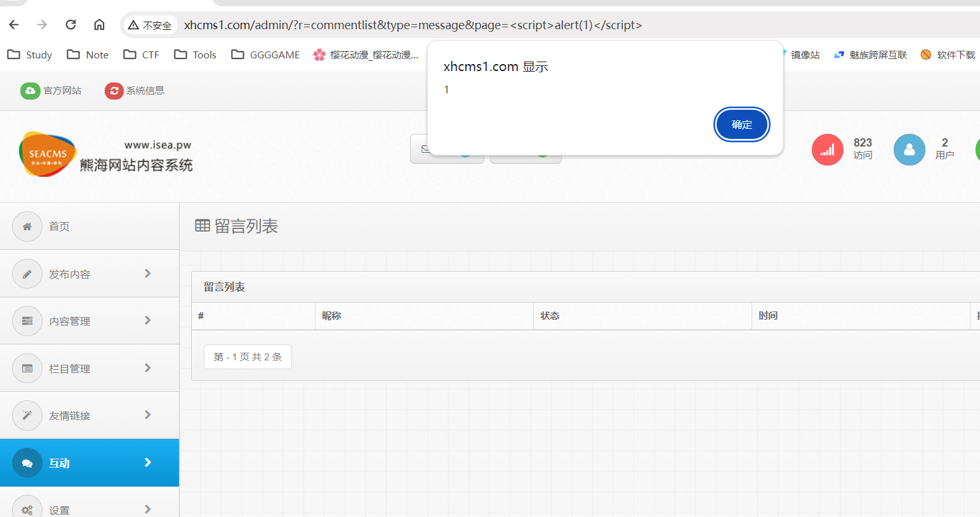Image resolution: width=980 pixels, height=517 pixels.
Task: Open the CTF bookmarks folder
Action: [141, 55]
